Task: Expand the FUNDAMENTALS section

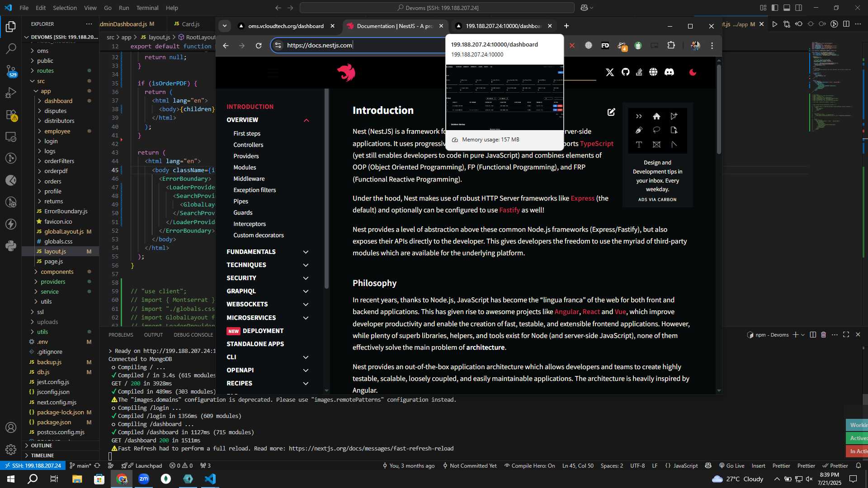Action: 306,252
